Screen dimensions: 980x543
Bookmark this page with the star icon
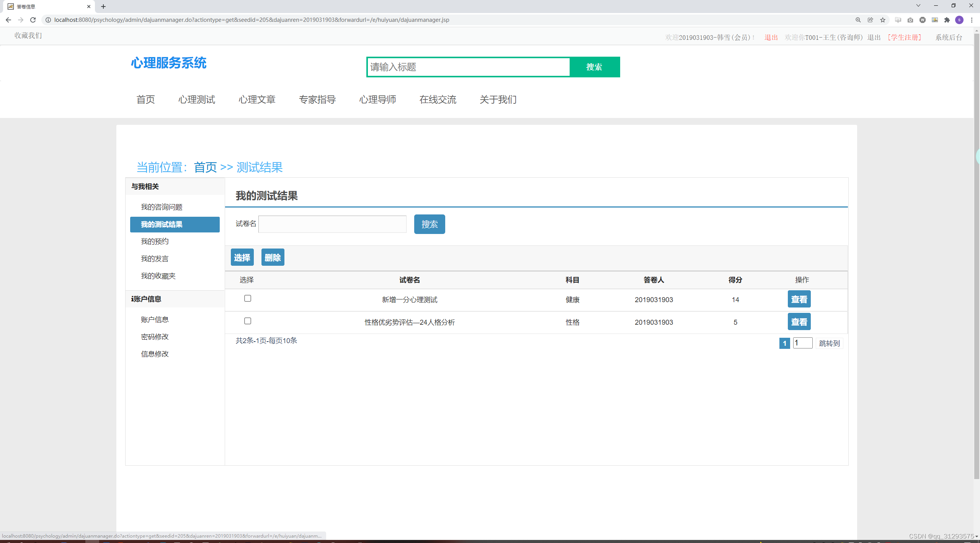883,20
